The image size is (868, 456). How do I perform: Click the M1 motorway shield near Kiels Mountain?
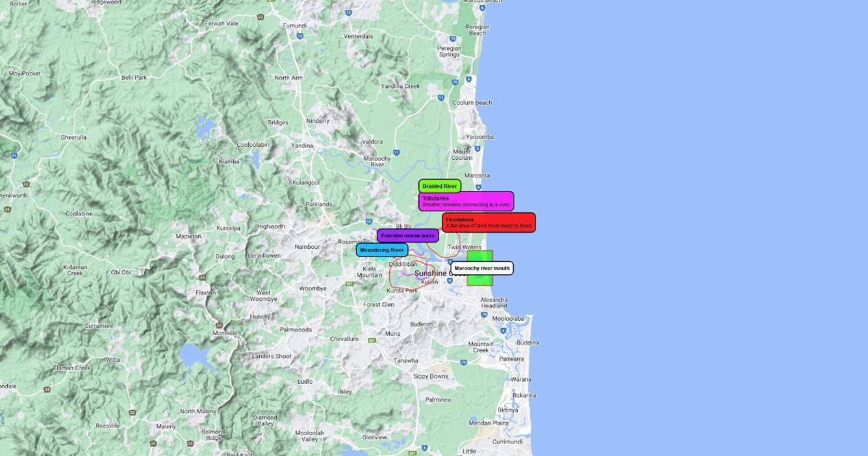(x=349, y=284)
